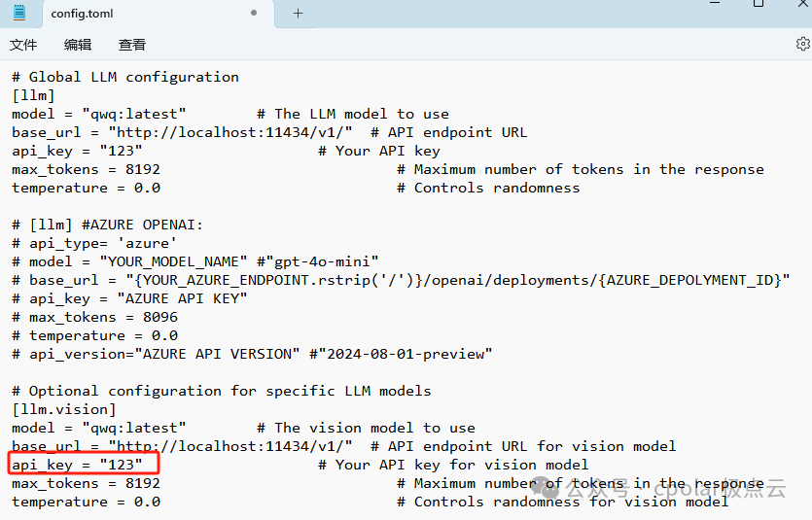Click the '# Controls randomness' comment under [llm]
The width and height of the screenshot is (812, 520).
(x=488, y=188)
